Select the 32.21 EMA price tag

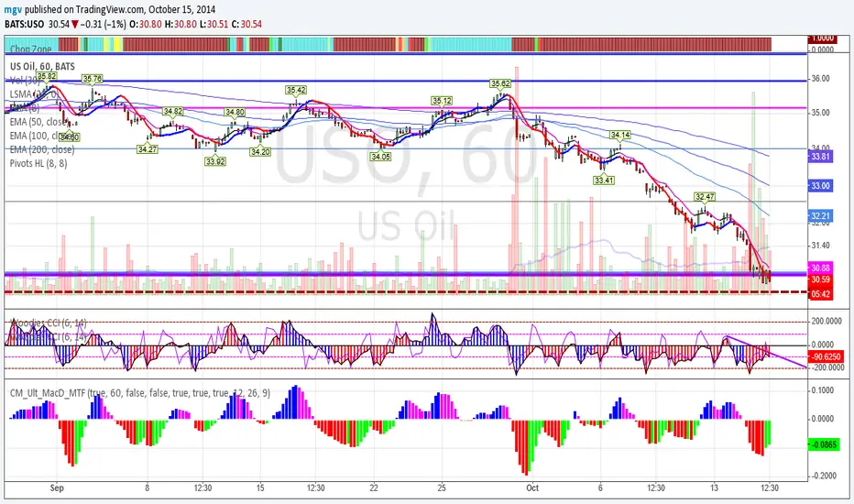click(820, 216)
